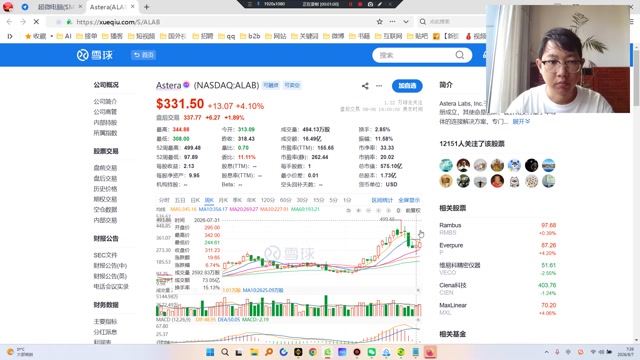The width and height of the screenshot is (640, 360).
Task: Open 电话会议实录 in left sidebar
Action: coord(111,287)
